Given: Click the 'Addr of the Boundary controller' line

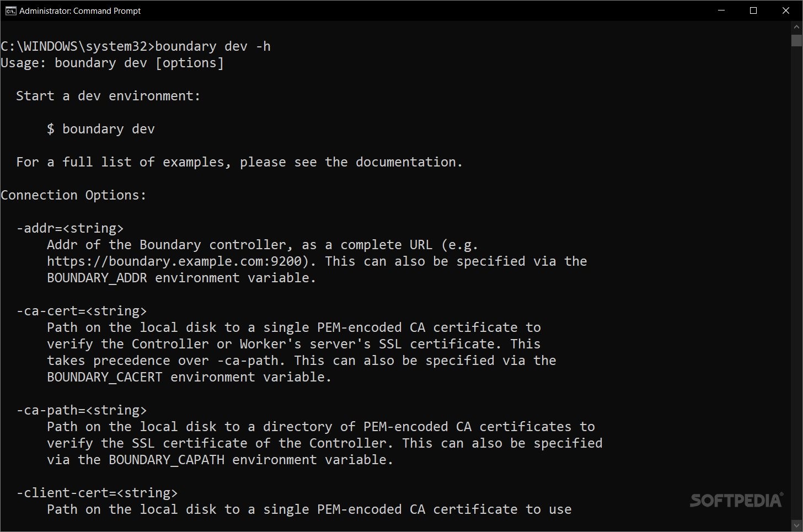Looking at the screenshot, I should tap(263, 245).
